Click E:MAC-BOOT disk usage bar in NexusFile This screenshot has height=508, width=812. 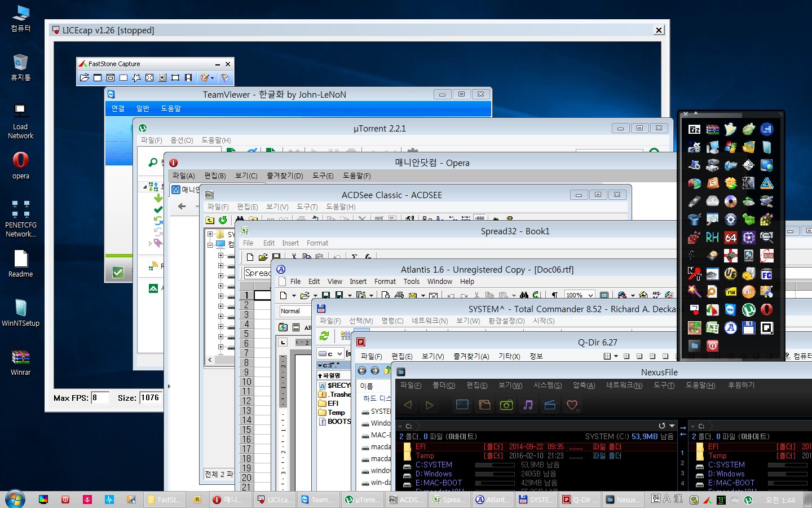(495, 483)
